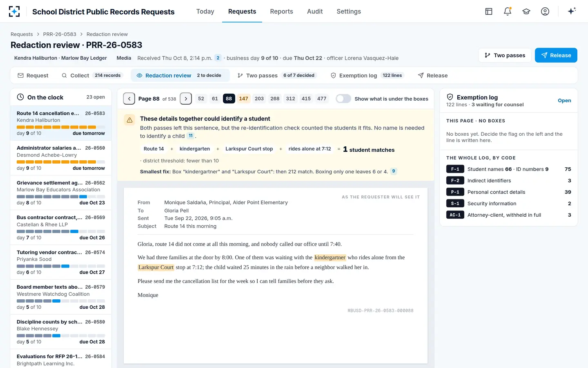The width and height of the screenshot is (588, 368).
Task: Open the Grievance settlement request 26-0562
Action: coord(61,193)
